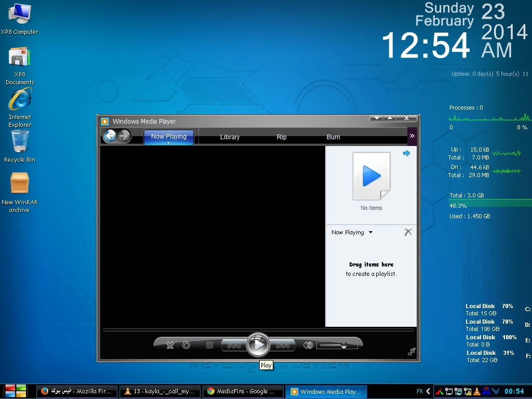Close the Windows Media Player window
Image resolution: width=532 pixels, height=399 pixels.
[406, 118]
